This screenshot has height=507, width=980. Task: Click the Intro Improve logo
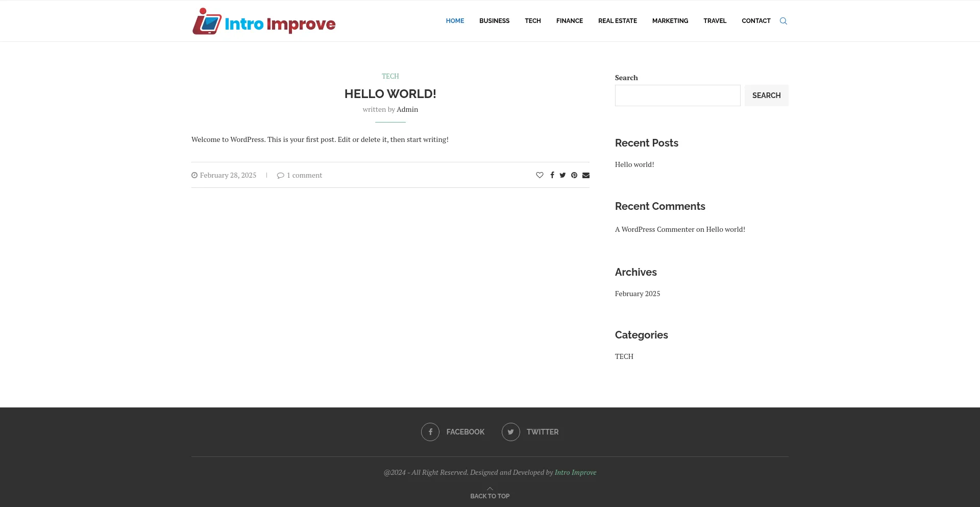tap(263, 21)
